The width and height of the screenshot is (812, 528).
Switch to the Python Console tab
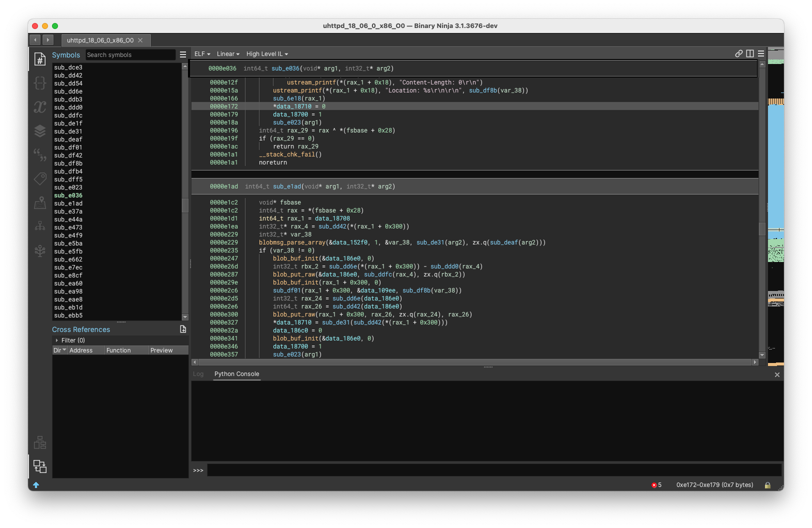click(x=236, y=373)
